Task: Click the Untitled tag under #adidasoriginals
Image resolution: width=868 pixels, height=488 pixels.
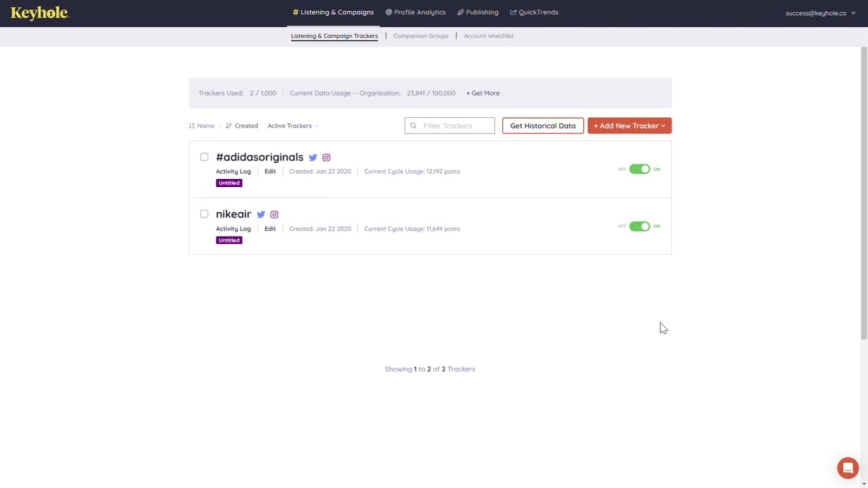Action: [x=229, y=183]
